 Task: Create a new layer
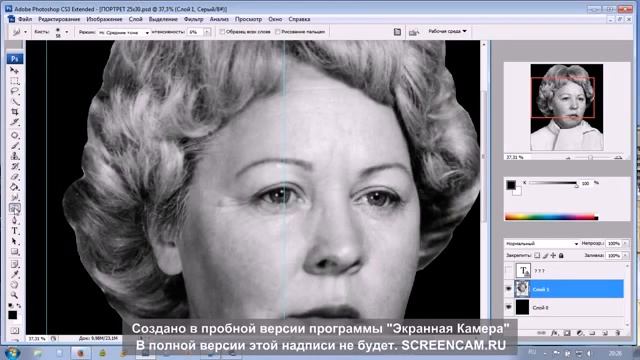pos(605,333)
